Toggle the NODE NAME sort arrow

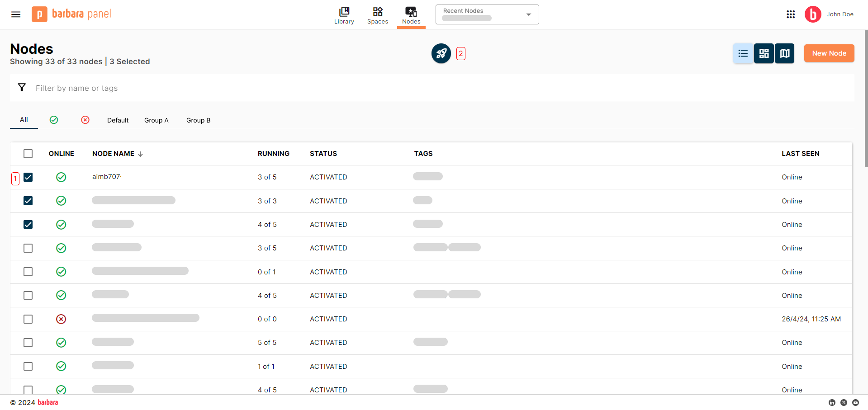[x=141, y=154]
